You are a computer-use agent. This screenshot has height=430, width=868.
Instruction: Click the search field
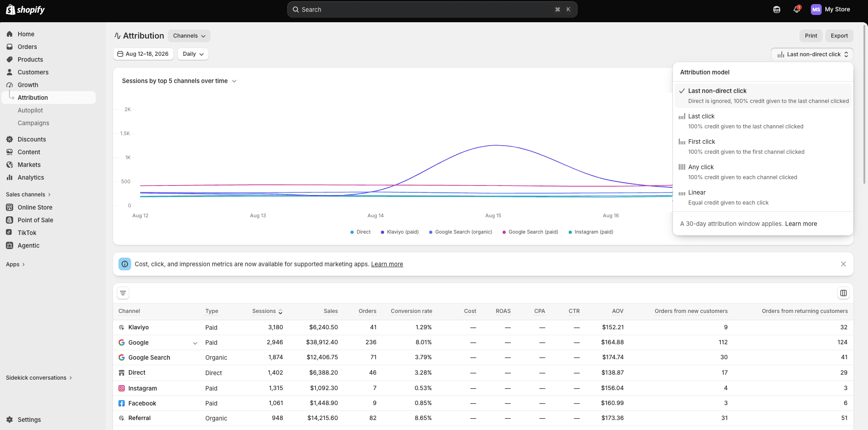(432, 10)
